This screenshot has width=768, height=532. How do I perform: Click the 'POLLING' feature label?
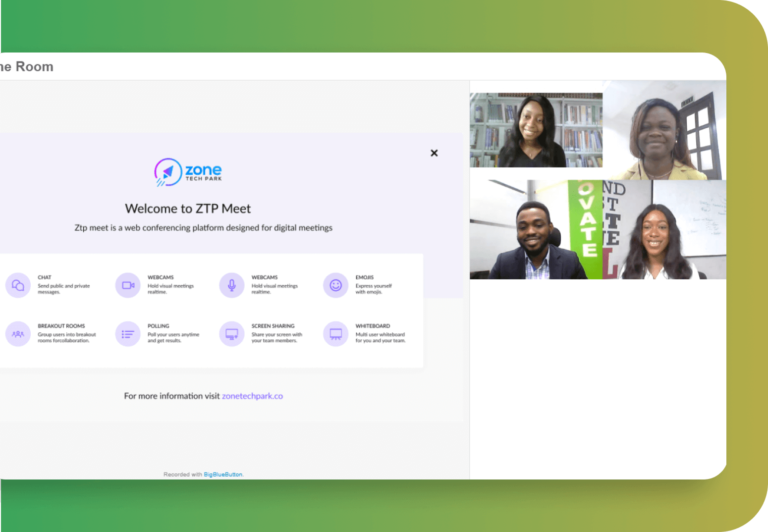click(x=158, y=326)
